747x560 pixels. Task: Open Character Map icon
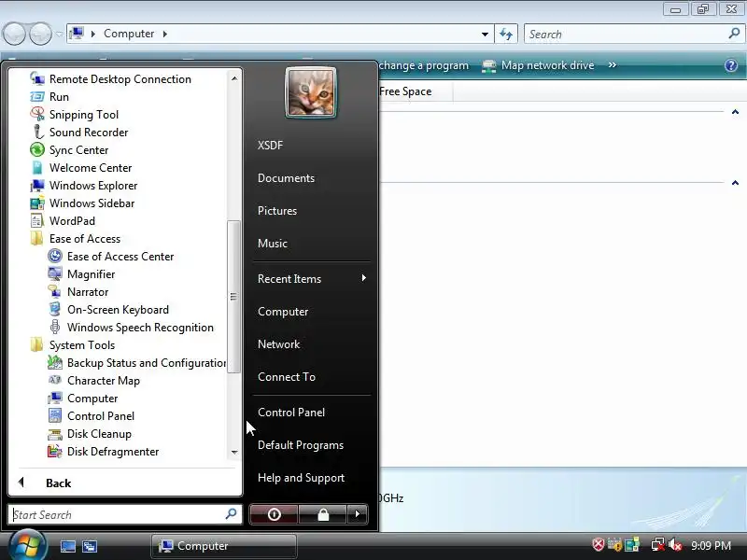coord(55,380)
